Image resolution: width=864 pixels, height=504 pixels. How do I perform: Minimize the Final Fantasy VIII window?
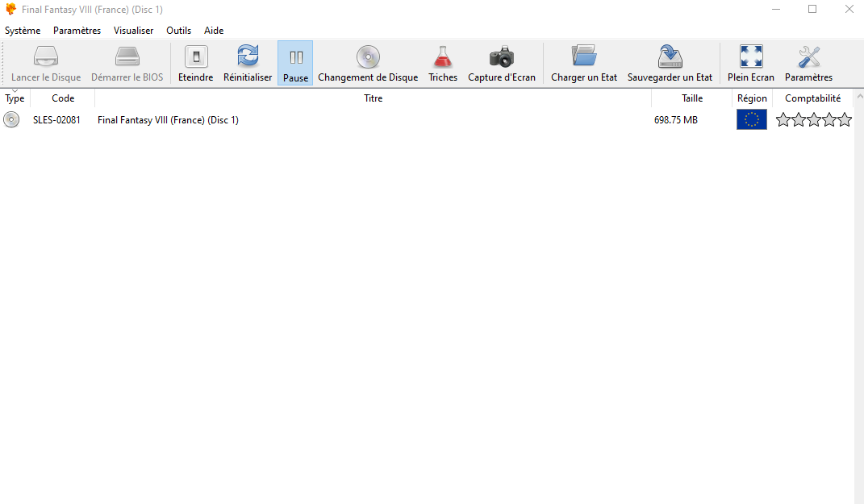click(776, 10)
